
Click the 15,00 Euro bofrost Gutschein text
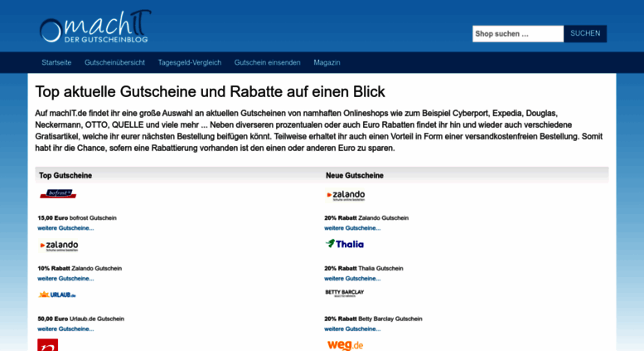77,218
